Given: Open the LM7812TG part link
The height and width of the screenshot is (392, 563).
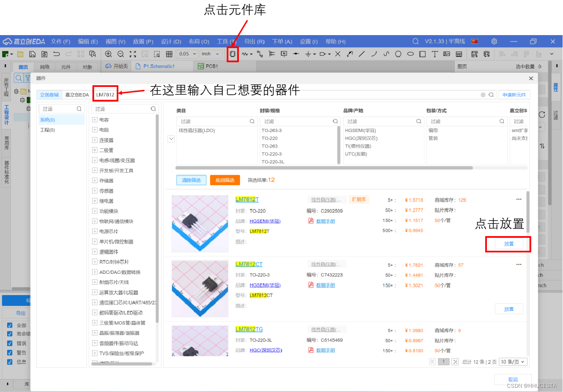Looking at the screenshot, I should pyautogui.click(x=249, y=329).
